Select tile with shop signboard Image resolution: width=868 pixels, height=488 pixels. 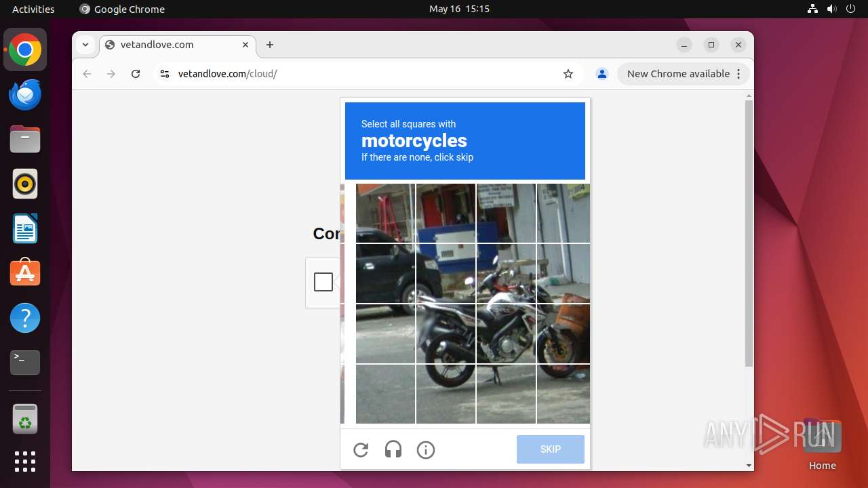506,213
